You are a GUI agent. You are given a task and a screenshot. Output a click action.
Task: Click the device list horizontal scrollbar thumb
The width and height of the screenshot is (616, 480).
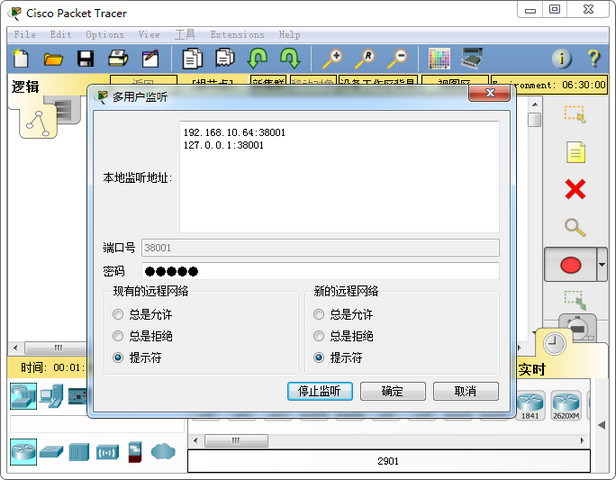point(236,440)
